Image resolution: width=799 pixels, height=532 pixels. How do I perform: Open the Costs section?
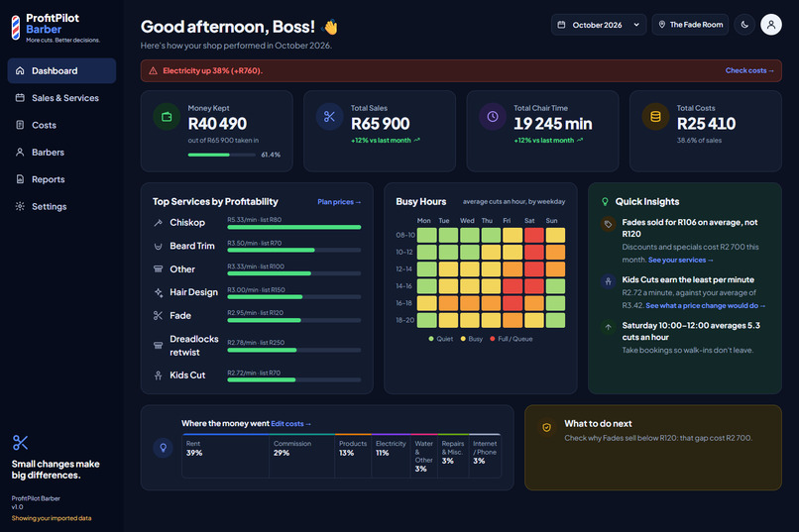(61, 125)
